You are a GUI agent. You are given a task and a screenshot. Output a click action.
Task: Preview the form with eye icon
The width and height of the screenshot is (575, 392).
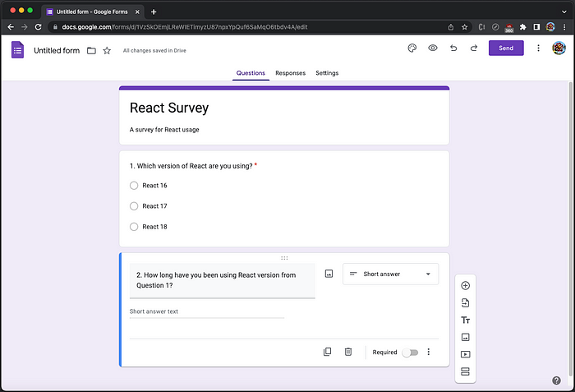[x=433, y=48]
